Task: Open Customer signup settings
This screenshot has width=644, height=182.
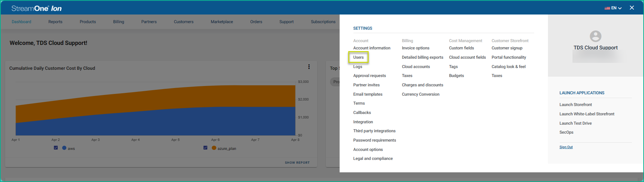Action: click(x=507, y=48)
